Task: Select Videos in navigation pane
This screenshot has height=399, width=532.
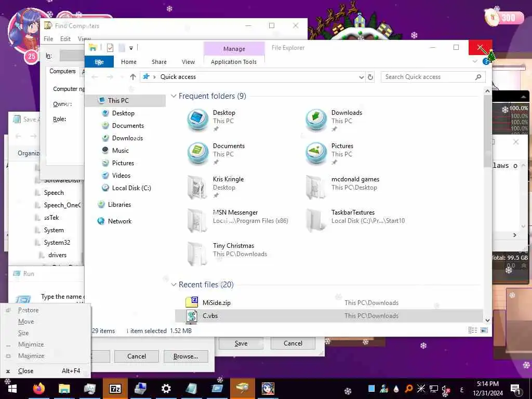Action: [x=121, y=176]
